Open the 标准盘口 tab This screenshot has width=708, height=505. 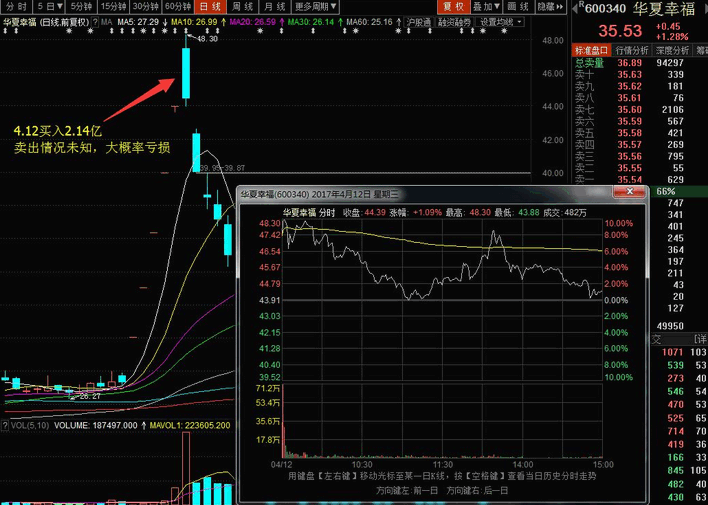(x=592, y=50)
